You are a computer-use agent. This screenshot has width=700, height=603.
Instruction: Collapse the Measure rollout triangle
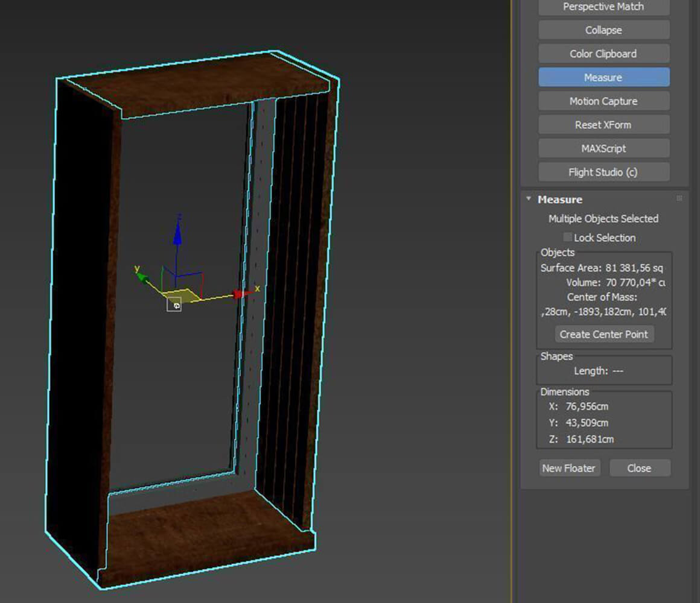529,199
